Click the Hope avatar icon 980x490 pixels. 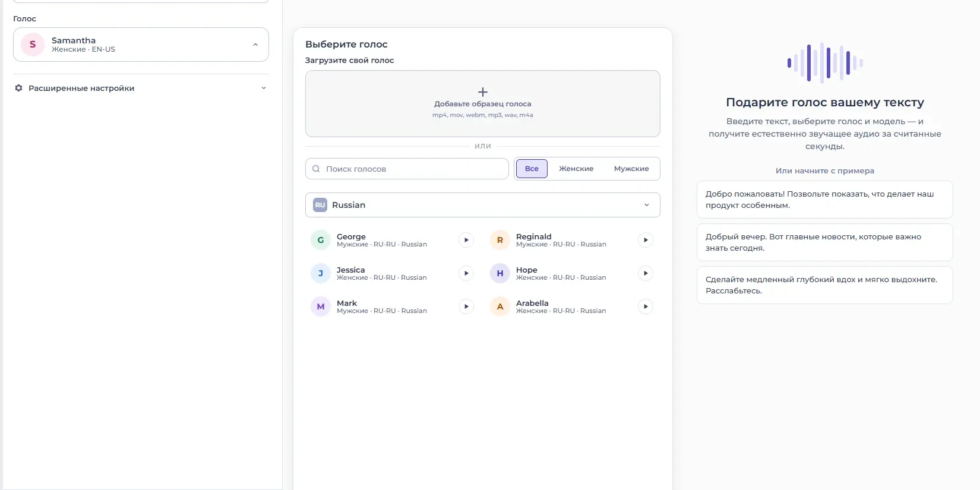click(x=500, y=273)
